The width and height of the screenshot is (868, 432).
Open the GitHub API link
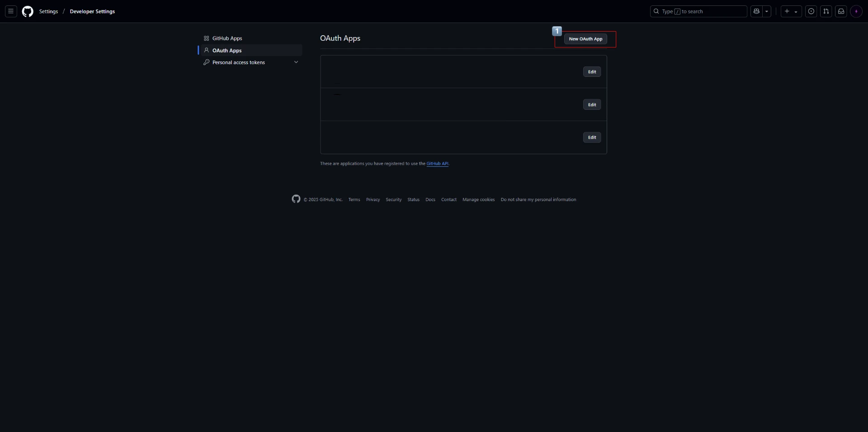[437, 164]
